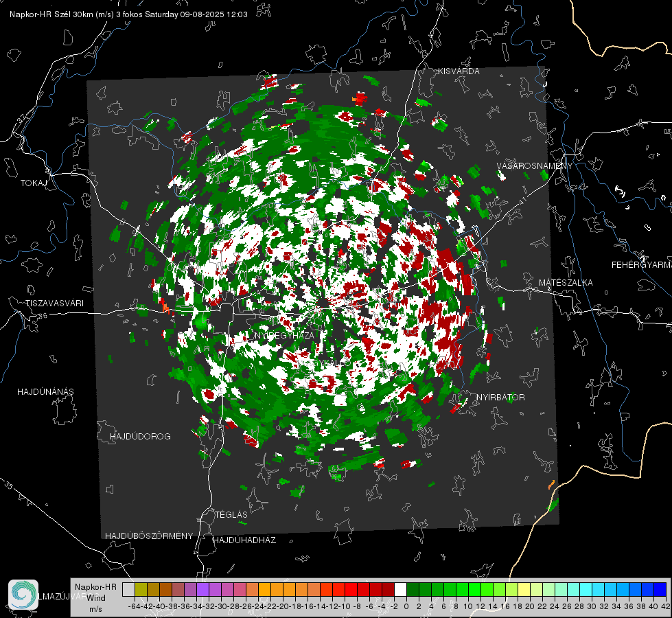Select the HAJDÚHADHÁZ label
Viewport: 672px width, 618px height.
click(x=244, y=540)
